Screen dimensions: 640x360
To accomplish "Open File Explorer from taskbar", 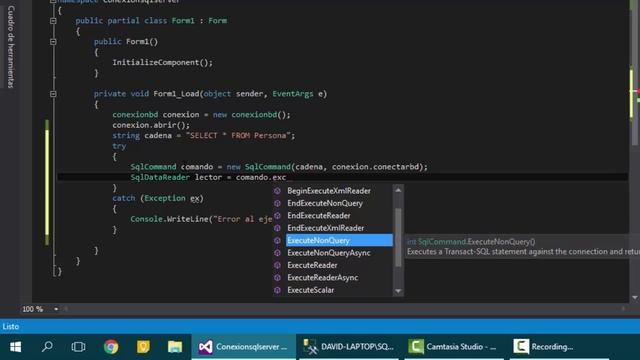I will [x=175, y=347].
